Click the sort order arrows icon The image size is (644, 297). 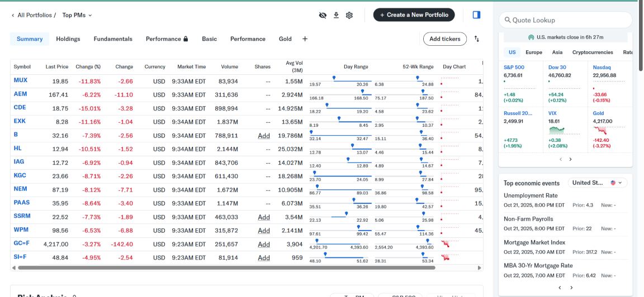point(477,39)
